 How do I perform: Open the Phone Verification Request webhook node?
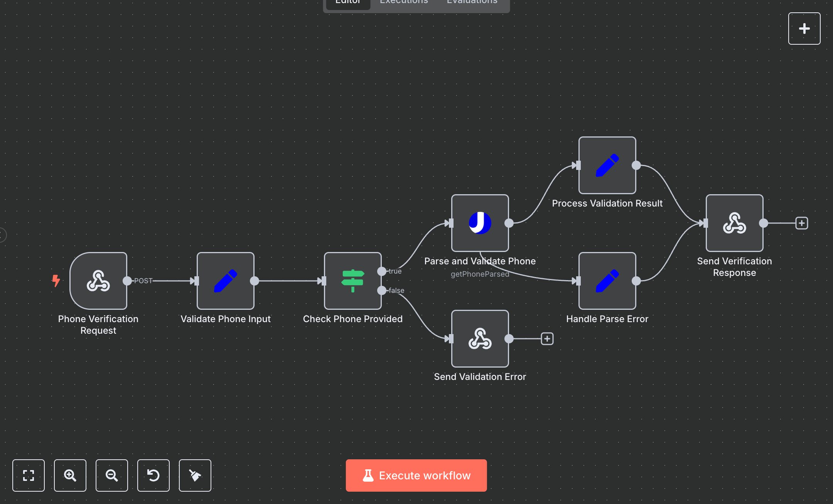coord(98,281)
